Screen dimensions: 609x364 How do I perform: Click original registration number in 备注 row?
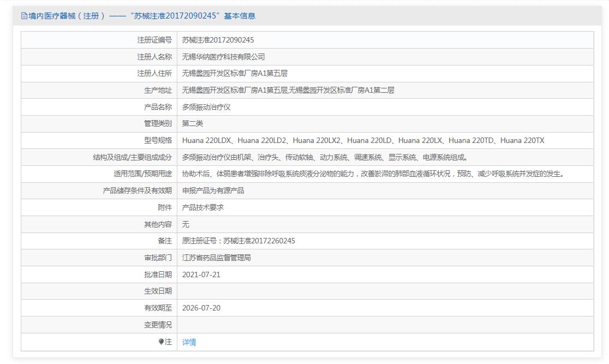[x=238, y=241]
